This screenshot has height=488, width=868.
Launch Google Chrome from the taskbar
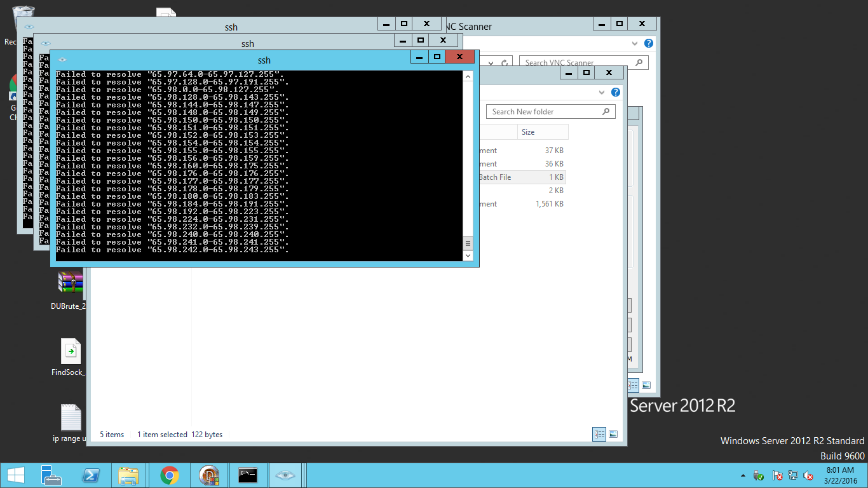(169, 475)
